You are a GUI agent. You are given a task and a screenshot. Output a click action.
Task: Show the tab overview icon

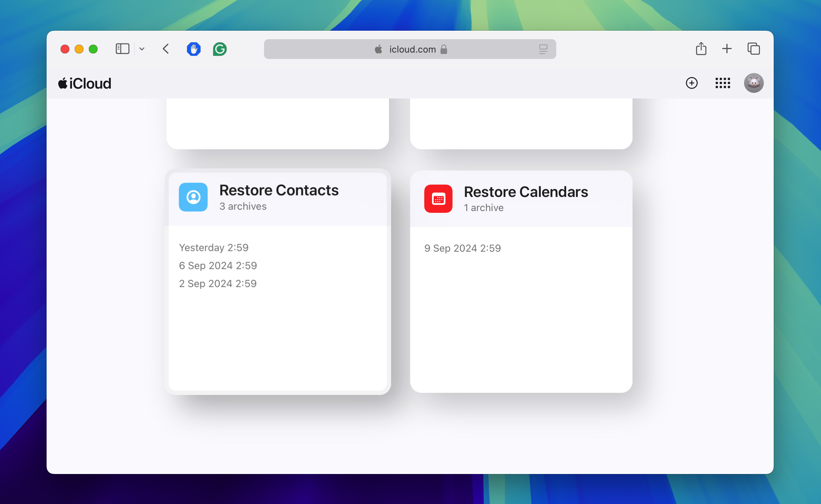click(754, 49)
